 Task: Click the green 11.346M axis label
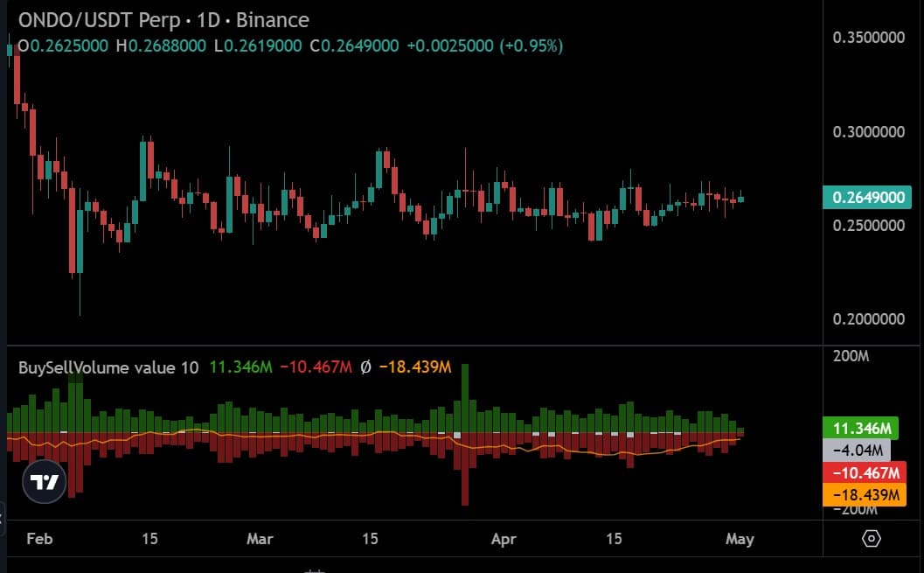pos(860,428)
